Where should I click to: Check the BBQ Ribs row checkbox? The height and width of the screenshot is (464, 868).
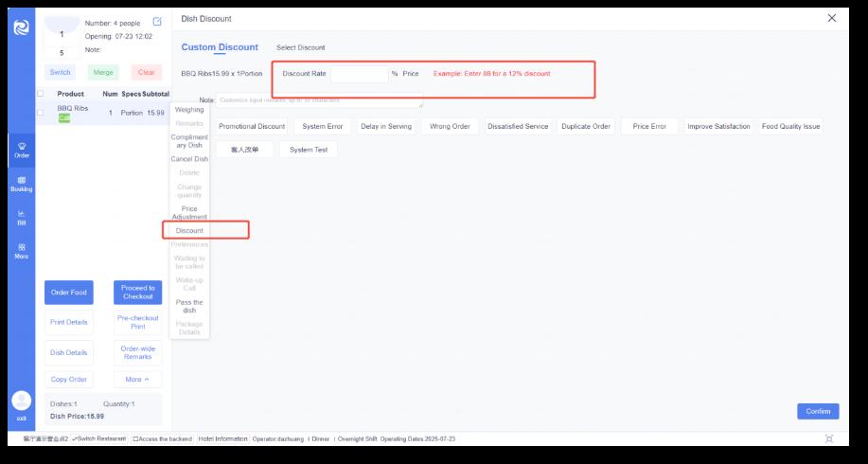pyautogui.click(x=40, y=113)
